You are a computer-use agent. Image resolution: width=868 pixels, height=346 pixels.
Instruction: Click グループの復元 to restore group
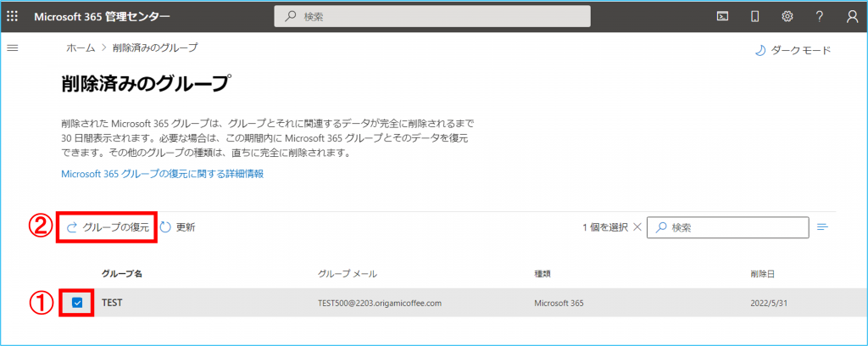pyautogui.click(x=108, y=227)
